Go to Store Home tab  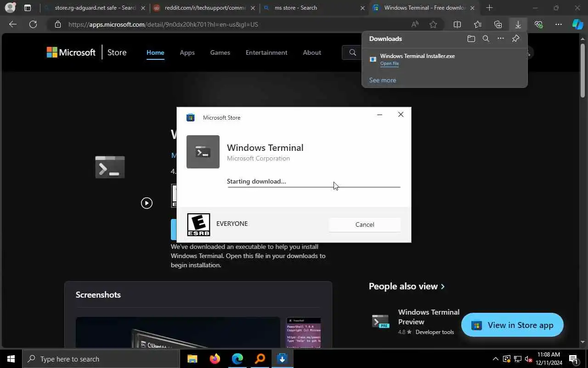pos(155,52)
